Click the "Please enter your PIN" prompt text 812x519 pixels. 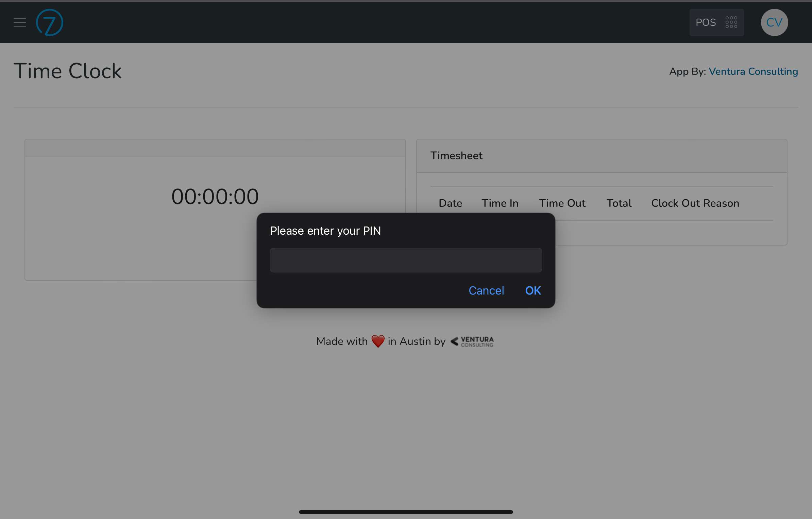pos(325,231)
